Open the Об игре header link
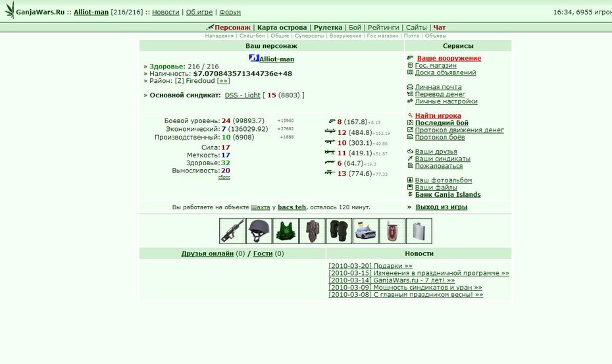Screen dimensions: 612x364 click(199, 12)
